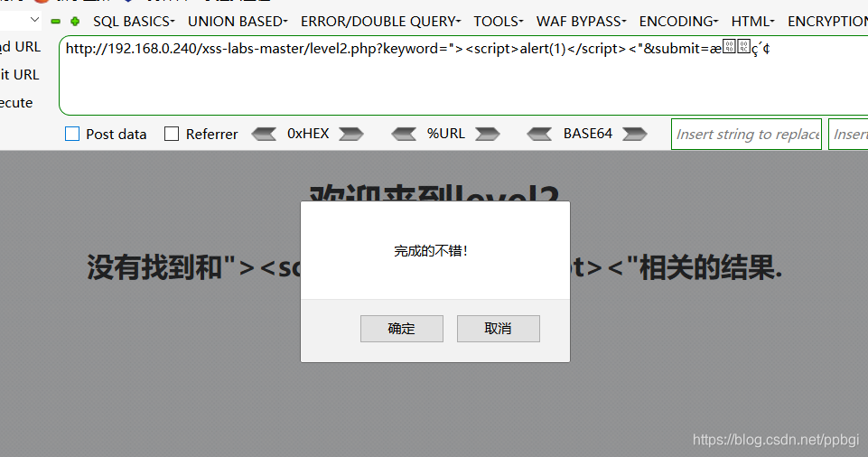
Task: Click the %URL label
Action: click(445, 134)
